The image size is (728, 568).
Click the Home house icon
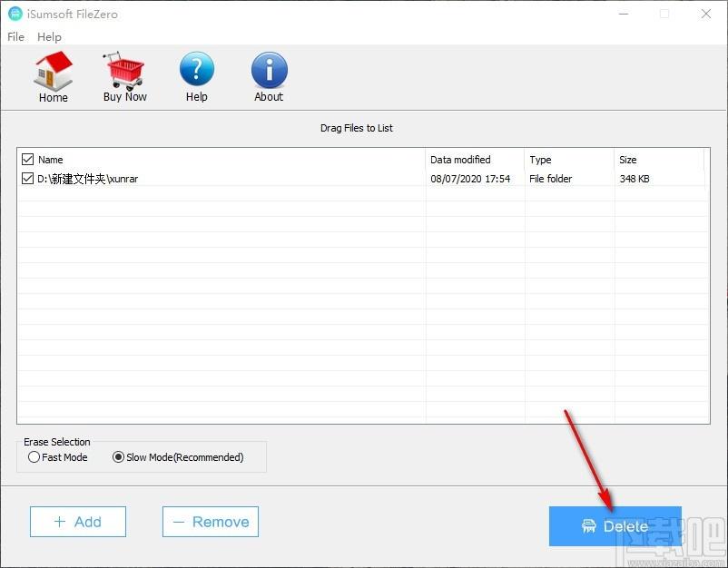point(53,71)
